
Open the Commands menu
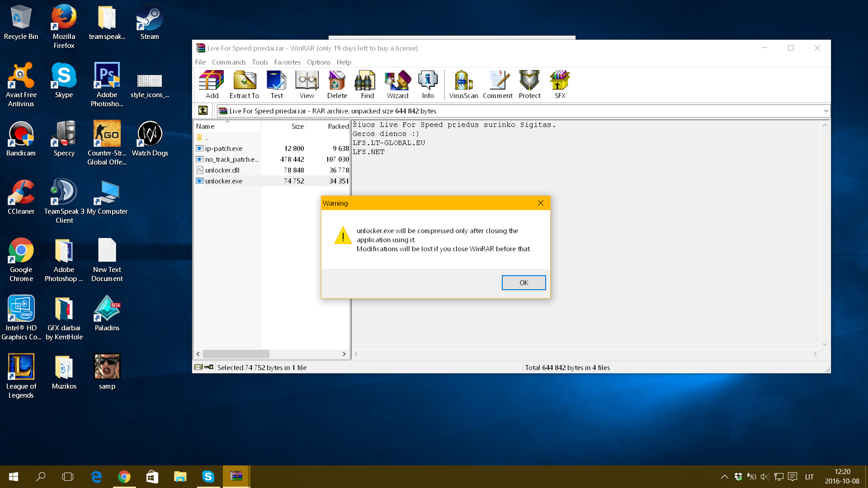click(x=229, y=62)
